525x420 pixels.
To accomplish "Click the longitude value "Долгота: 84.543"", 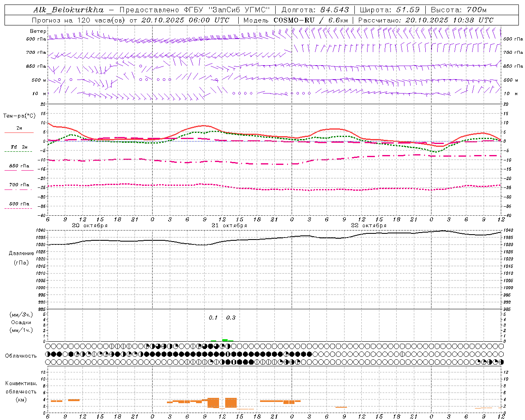I will tap(315, 10).
